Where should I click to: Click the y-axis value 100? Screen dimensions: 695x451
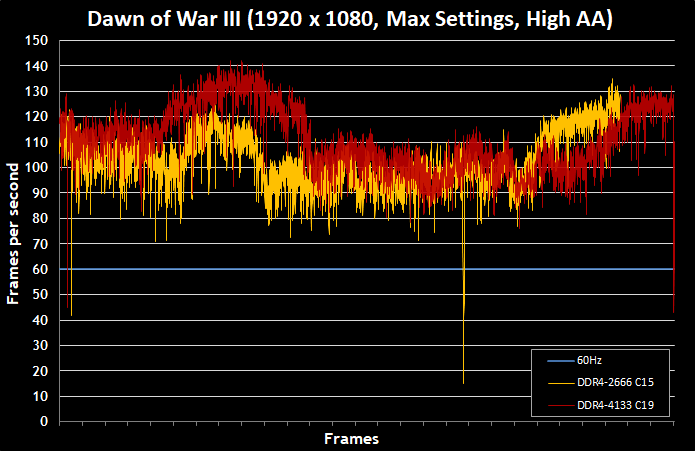coord(36,167)
